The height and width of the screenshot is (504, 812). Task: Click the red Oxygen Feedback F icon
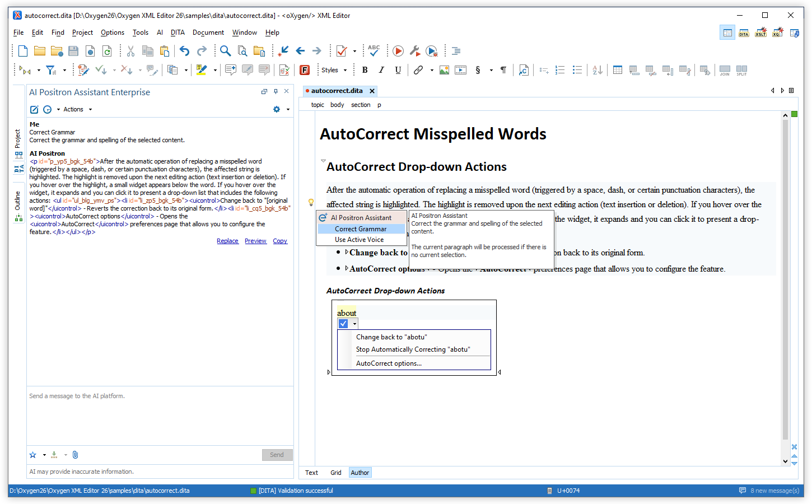click(305, 70)
